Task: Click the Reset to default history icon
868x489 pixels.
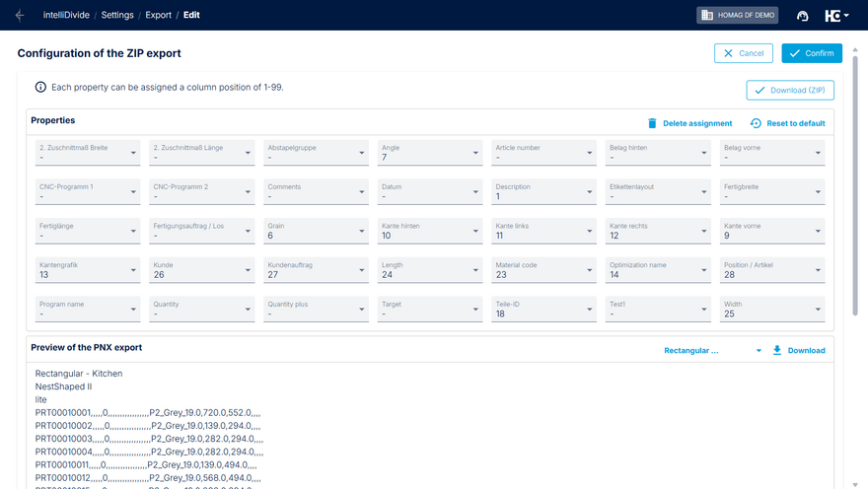Action: coord(756,123)
